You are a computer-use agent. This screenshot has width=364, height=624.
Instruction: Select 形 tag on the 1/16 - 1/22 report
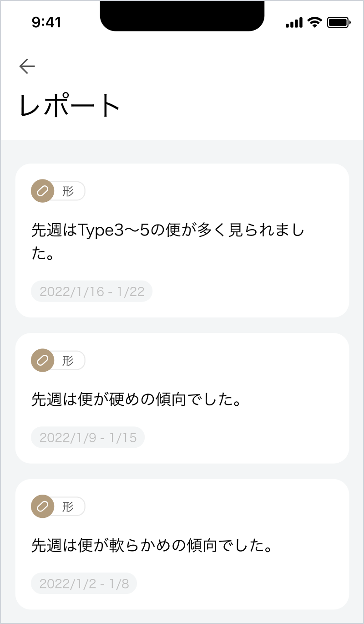68,191
